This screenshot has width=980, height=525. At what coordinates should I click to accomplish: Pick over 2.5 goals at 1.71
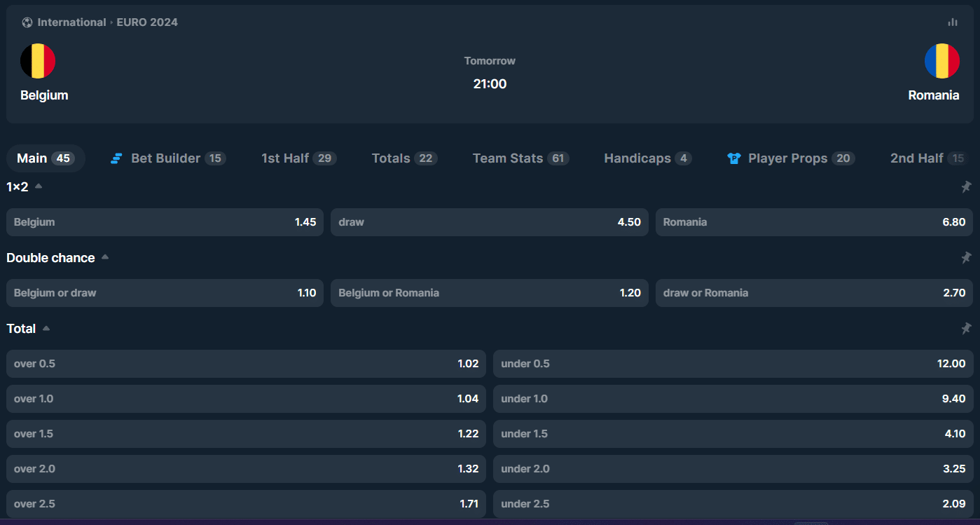246,504
